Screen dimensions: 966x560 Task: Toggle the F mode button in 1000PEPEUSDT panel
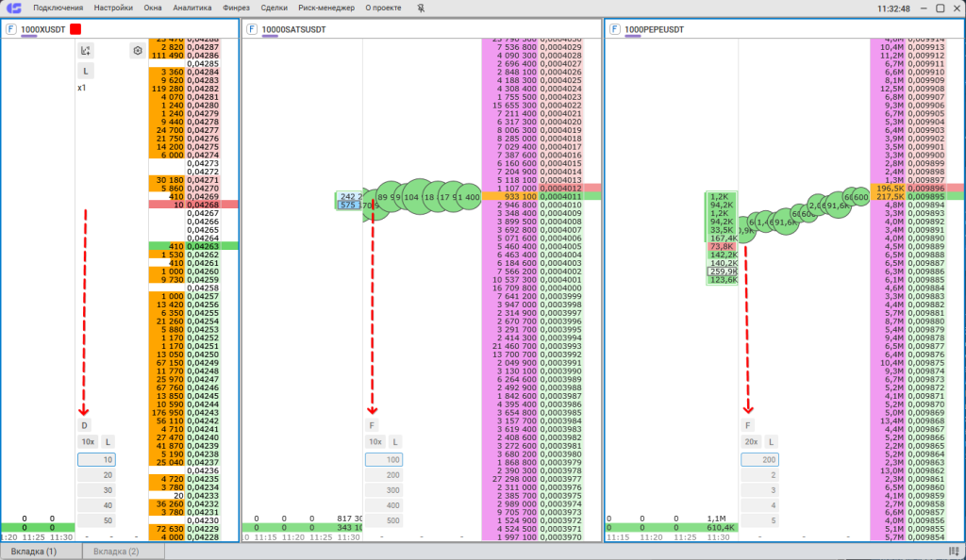[x=749, y=425]
